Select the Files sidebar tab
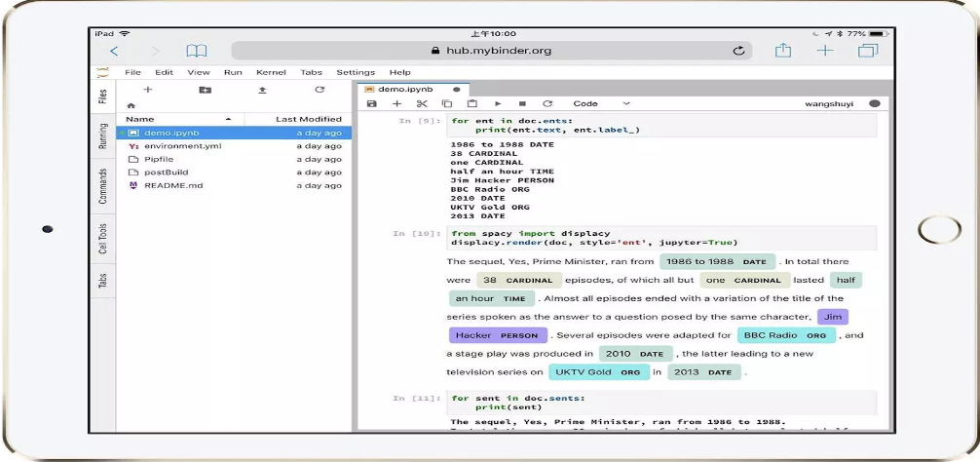 pyautogui.click(x=103, y=96)
